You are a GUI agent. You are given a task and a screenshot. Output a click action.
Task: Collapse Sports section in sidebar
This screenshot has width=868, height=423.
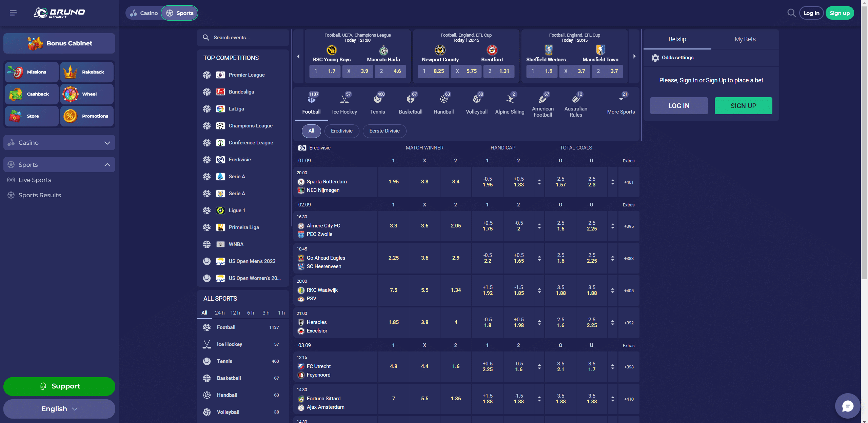tap(59, 165)
